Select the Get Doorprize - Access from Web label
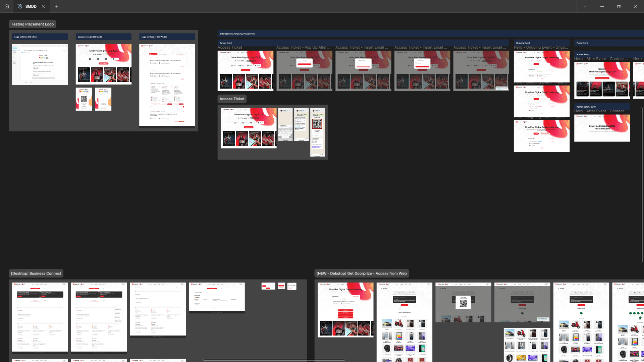This screenshot has width=644, height=362. [362, 274]
